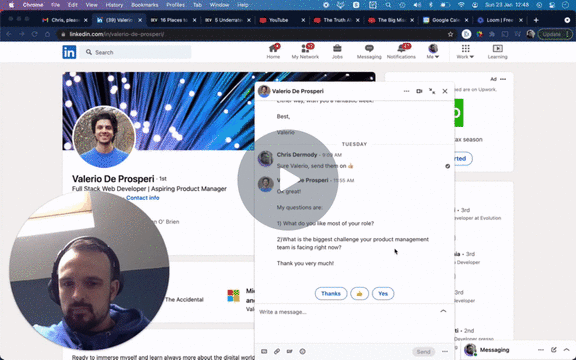This screenshot has width=576, height=360.
Task: Switch to the YouTube browser tab
Action: (x=283, y=20)
